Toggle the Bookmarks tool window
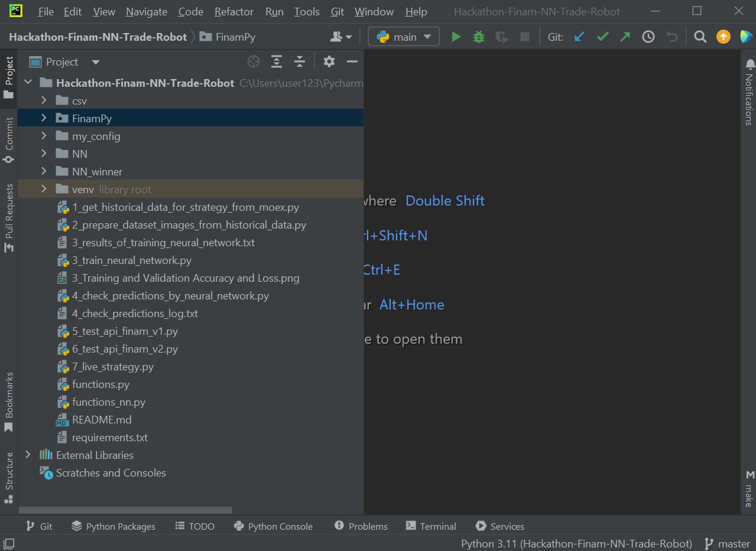Screen dimensions: 756x551 pos(9,403)
